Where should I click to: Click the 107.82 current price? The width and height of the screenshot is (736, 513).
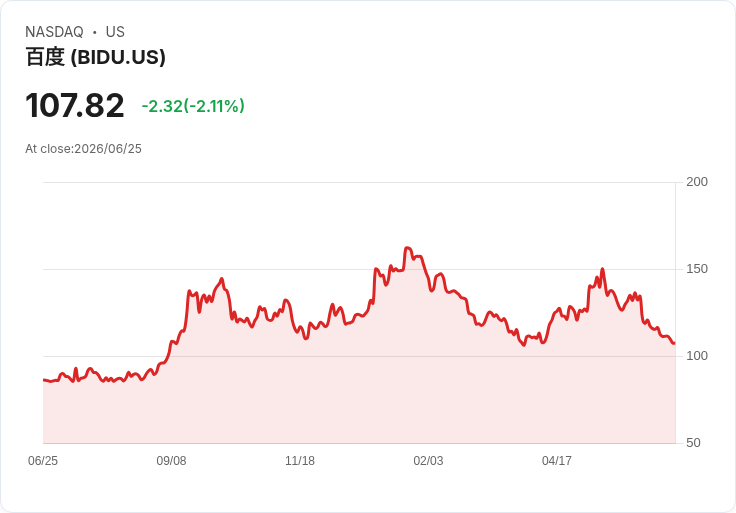75,105
